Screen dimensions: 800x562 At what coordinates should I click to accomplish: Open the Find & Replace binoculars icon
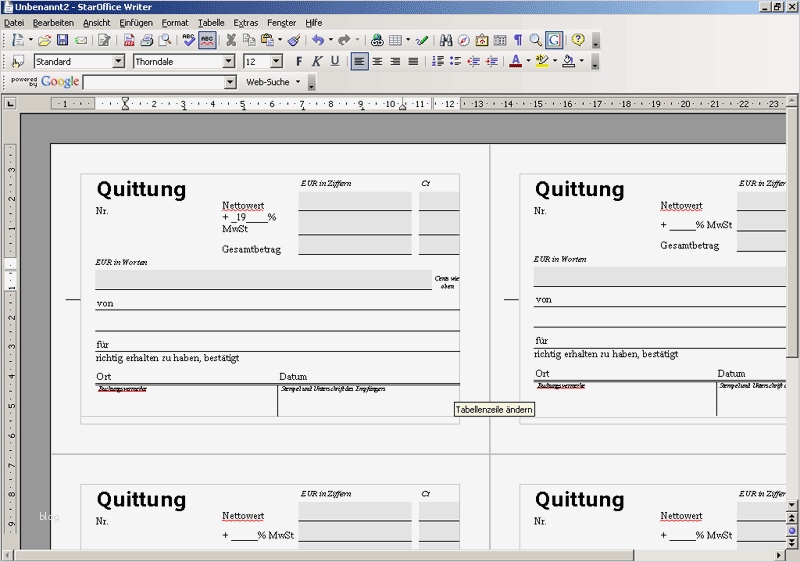click(x=445, y=41)
